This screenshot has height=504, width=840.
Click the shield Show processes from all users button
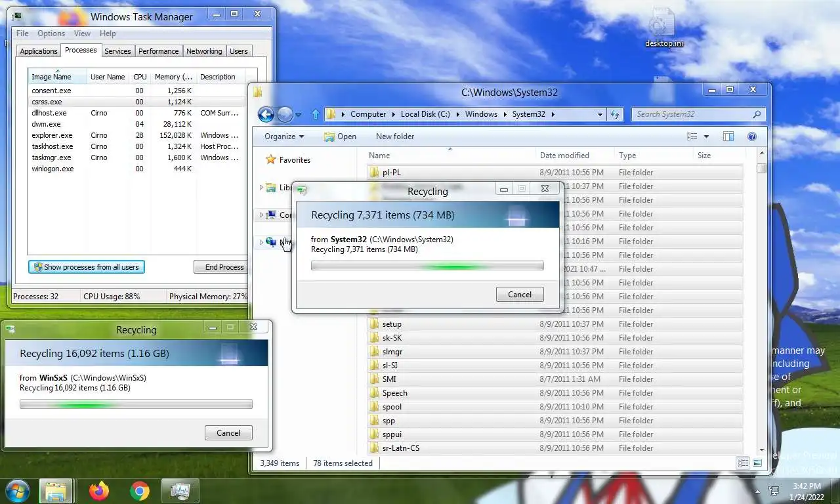[x=87, y=267]
